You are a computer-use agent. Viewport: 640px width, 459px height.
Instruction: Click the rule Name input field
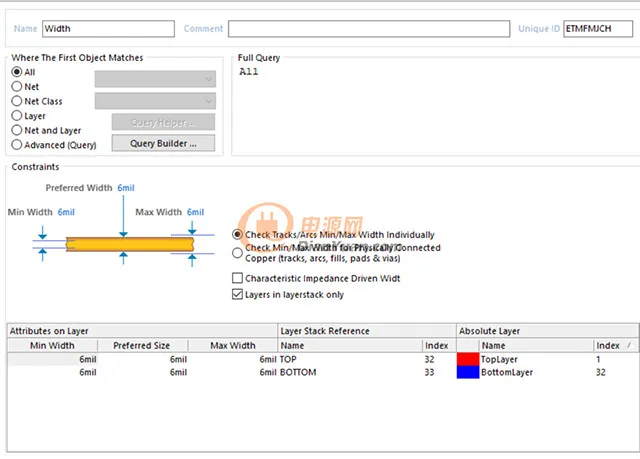tap(109, 29)
